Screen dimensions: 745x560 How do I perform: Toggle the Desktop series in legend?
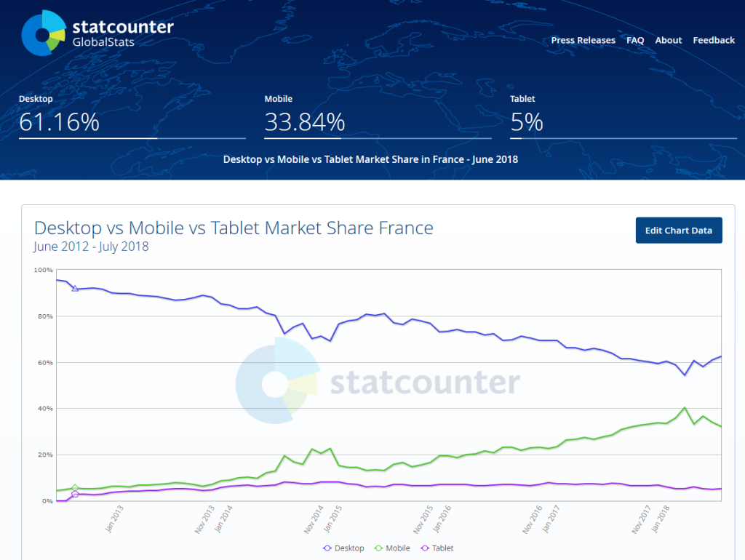click(x=343, y=548)
